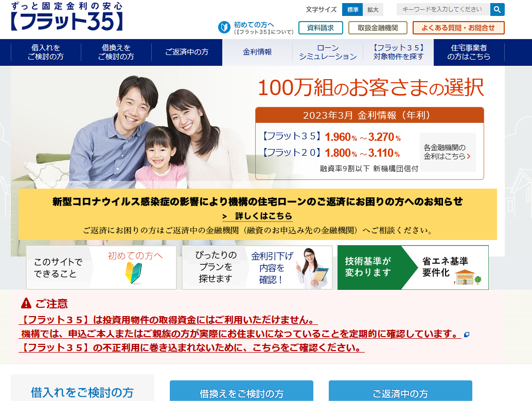
Task: Click 各金融機関の金利はこちら link
Action: (448, 152)
